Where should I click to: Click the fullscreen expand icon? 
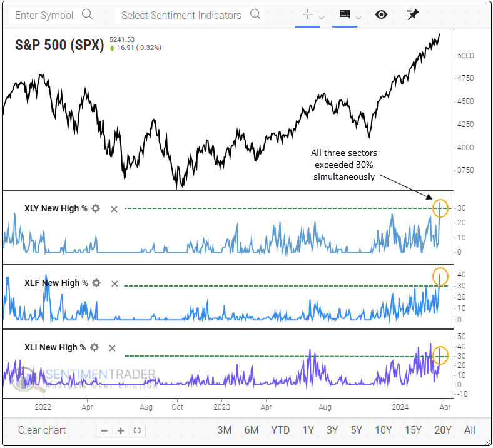(x=137, y=430)
